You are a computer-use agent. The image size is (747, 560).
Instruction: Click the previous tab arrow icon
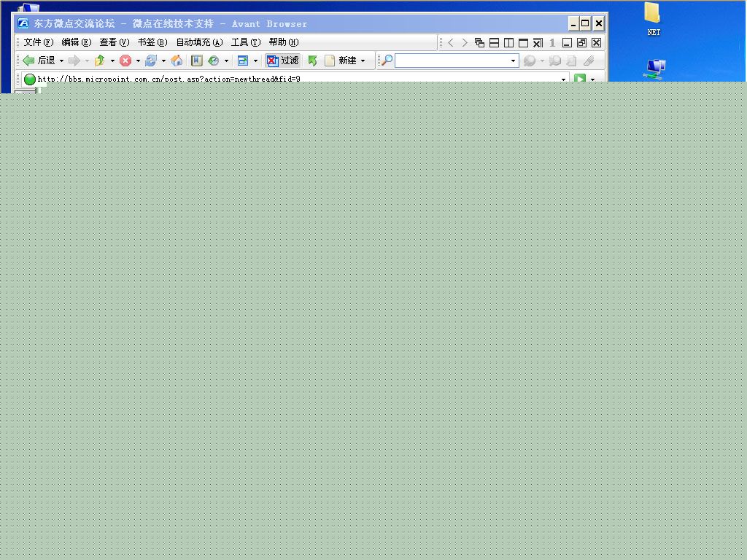click(450, 43)
